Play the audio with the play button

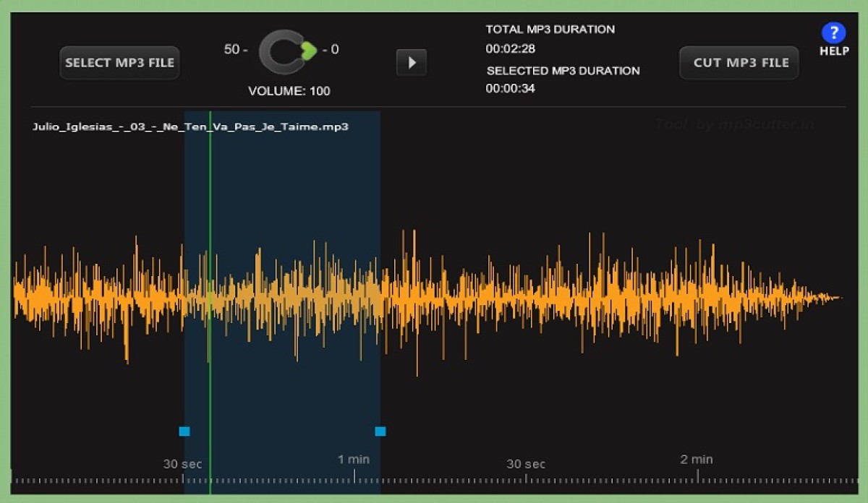coord(412,63)
